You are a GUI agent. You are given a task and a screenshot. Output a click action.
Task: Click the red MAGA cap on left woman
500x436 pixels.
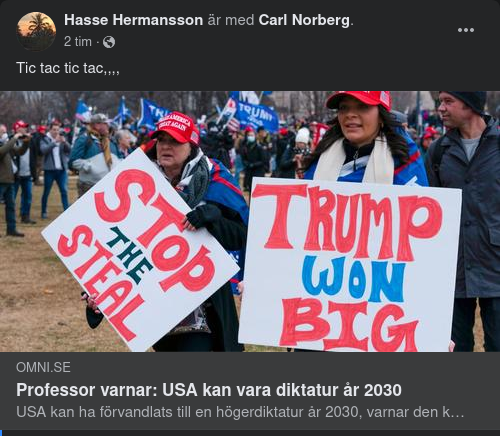175,128
